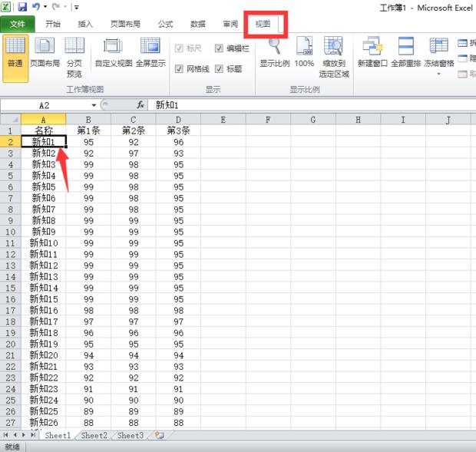This screenshot has width=476, height=452.
Task: Select the Normal (普通) view button
Action: pyautogui.click(x=15, y=58)
